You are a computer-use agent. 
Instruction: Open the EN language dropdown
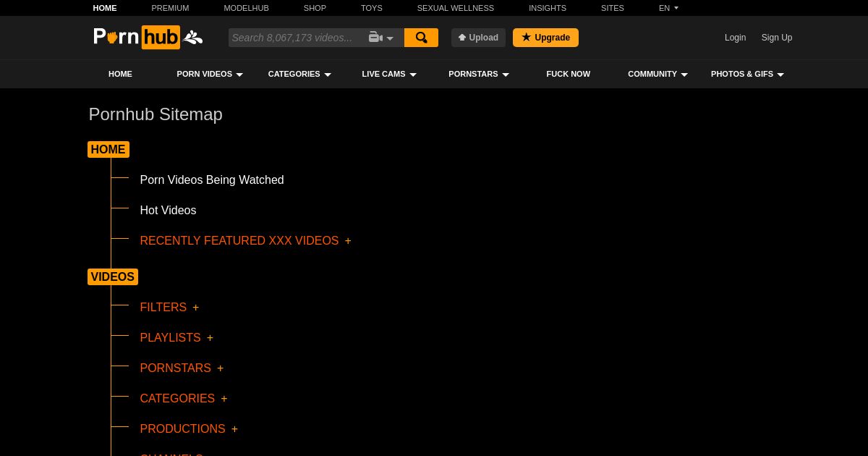tap(668, 8)
